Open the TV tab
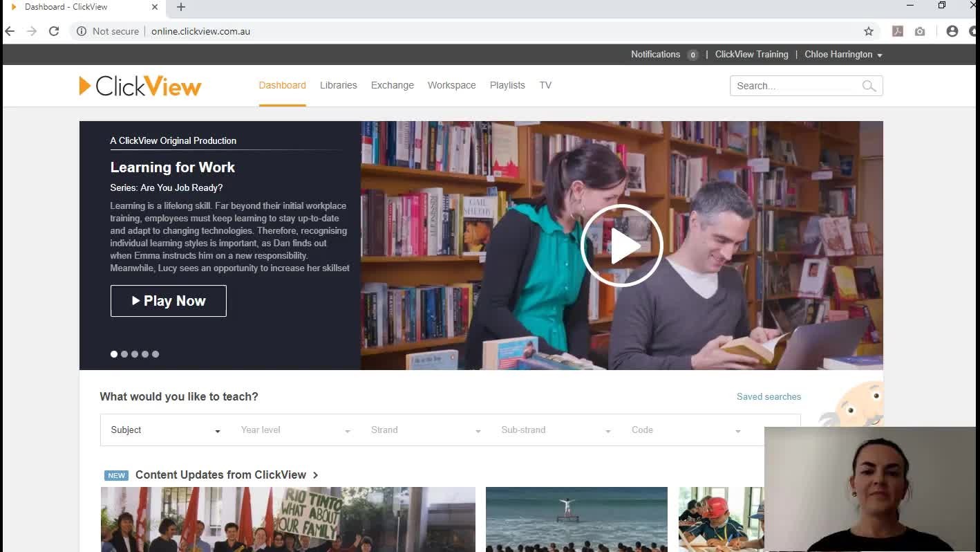The width and height of the screenshot is (980, 552). [545, 86]
